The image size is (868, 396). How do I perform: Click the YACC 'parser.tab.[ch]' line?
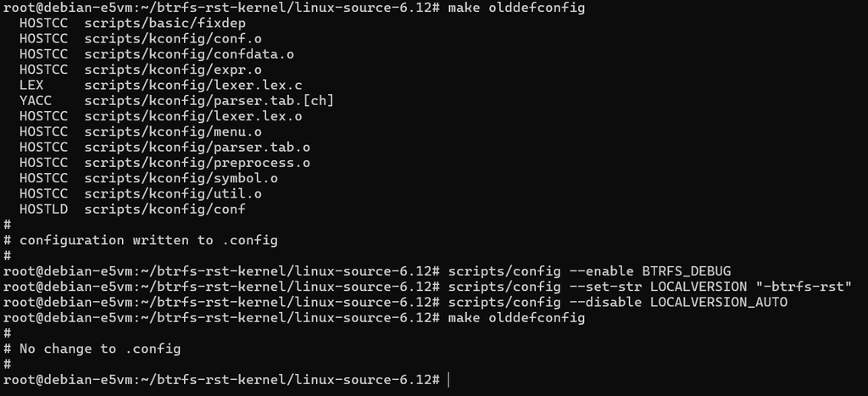pos(176,101)
